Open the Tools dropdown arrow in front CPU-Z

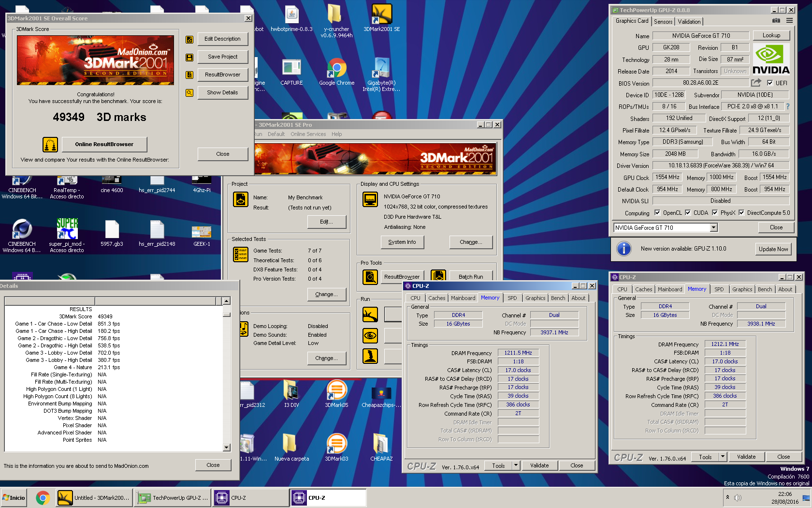tap(516, 465)
